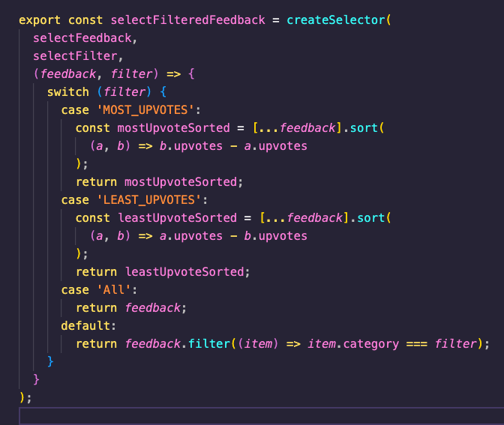Click the 'createSelector' function call
Viewport: 504px width, 425px height.
(x=335, y=20)
